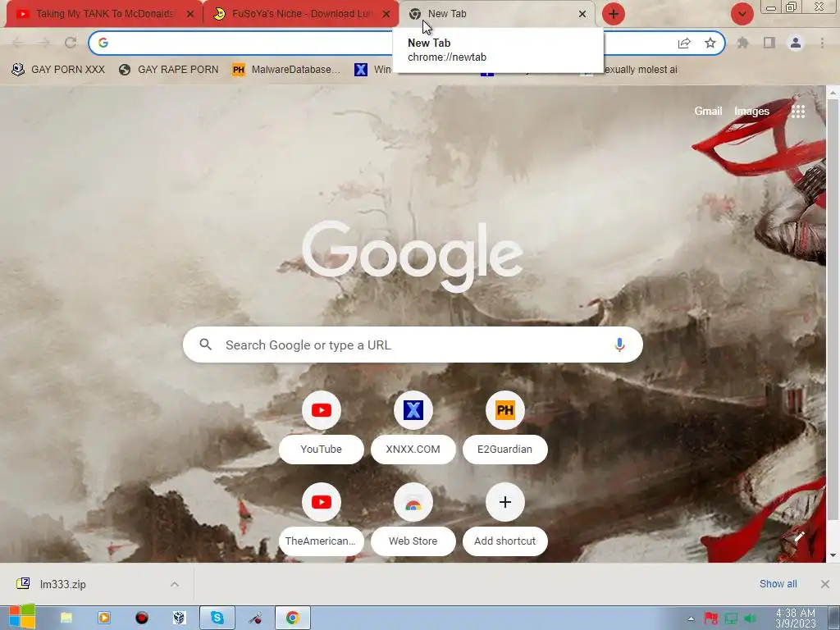Screen dimensions: 840x630
Task: Click the share page icon in address bar
Action: click(684, 43)
